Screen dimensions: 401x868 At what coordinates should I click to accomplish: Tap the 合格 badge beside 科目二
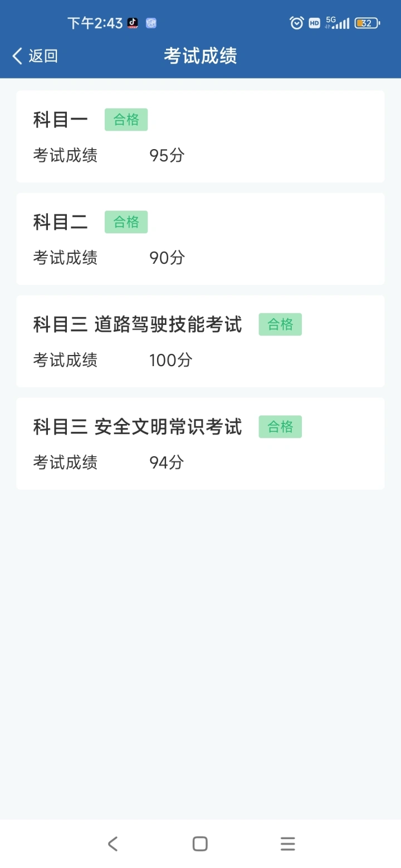[126, 222]
